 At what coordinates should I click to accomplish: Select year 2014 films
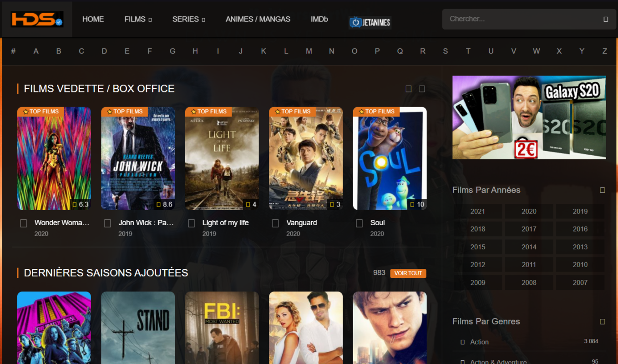click(x=529, y=247)
